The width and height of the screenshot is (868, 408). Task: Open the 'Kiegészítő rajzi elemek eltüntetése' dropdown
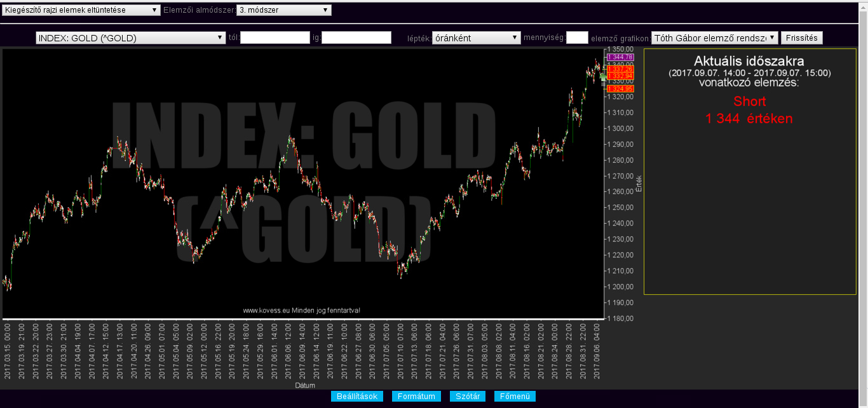pos(81,10)
